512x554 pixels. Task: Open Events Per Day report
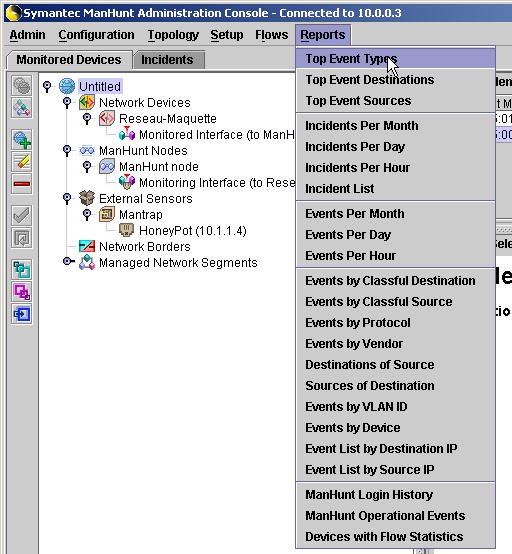pyautogui.click(x=395, y=235)
